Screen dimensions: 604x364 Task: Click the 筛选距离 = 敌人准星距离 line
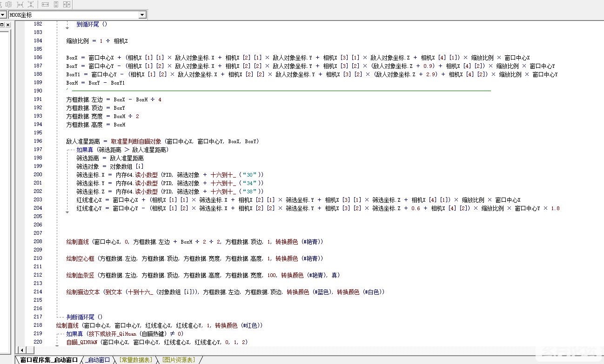[110, 158]
